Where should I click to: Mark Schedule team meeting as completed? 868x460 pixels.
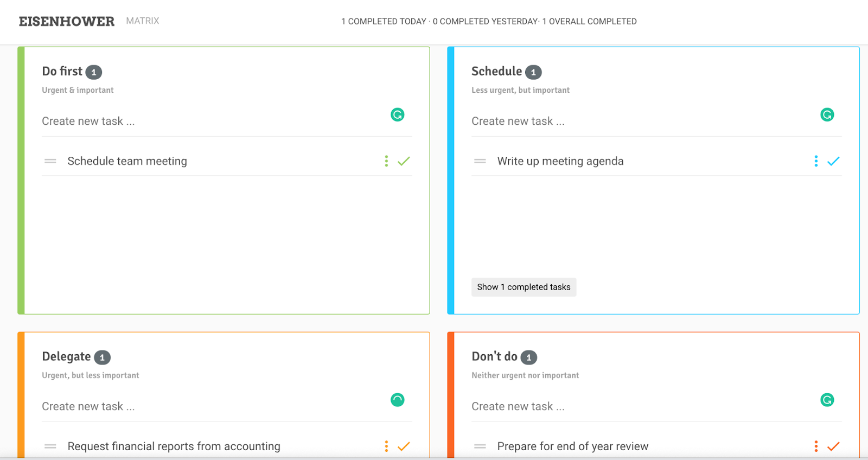(403, 161)
